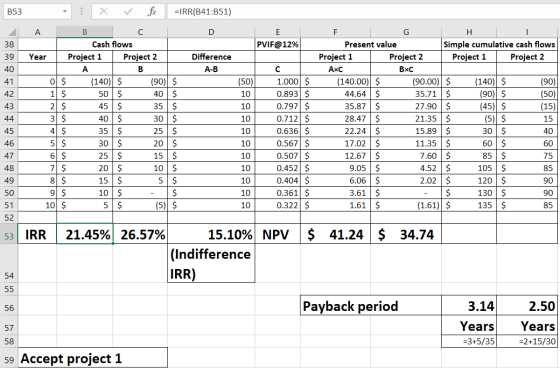The image size is (560, 368).
Task: Click present value (1.61) in column G
Action: pyautogui.click(x=406, y=205)
